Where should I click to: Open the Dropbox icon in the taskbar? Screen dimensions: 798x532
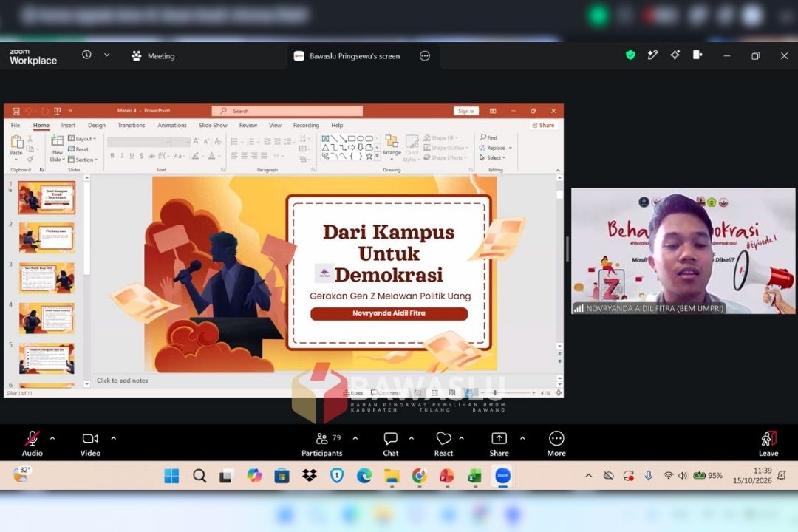[x=309, y=476]
